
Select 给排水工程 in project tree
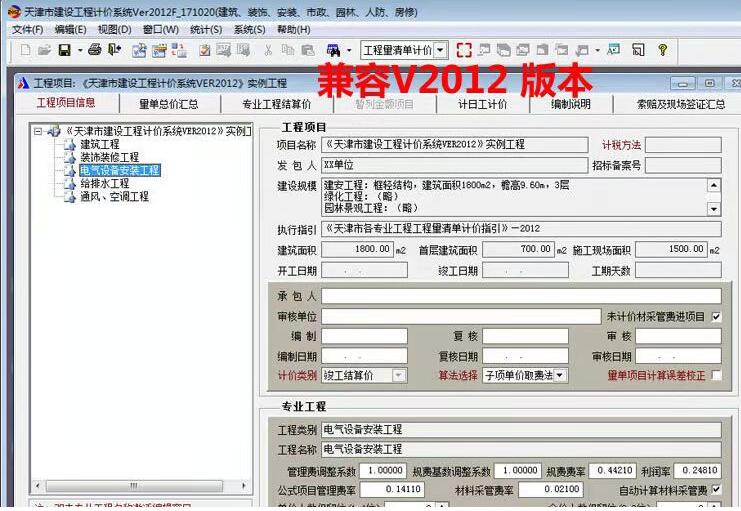pyautogui.click(x=104, y=183)
